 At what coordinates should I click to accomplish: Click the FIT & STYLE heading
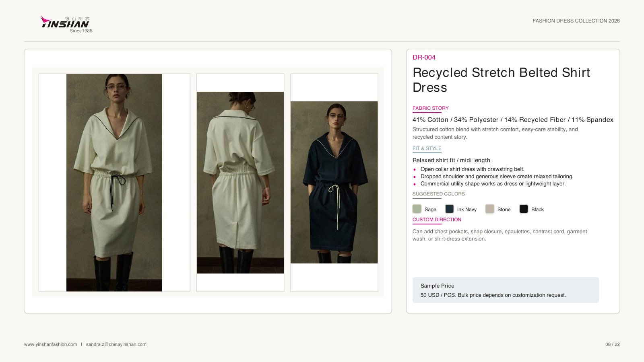427,148
